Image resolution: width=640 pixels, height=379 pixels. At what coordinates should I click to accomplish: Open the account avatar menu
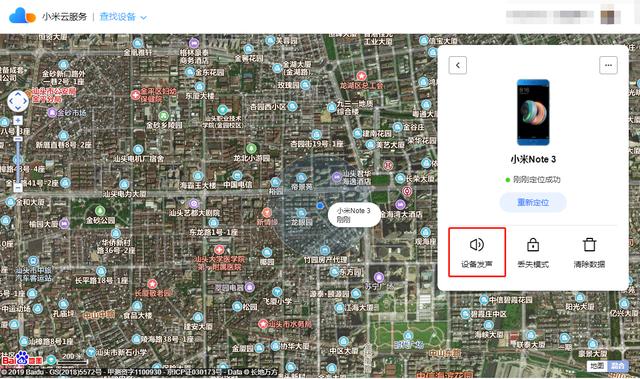[610, 16]
